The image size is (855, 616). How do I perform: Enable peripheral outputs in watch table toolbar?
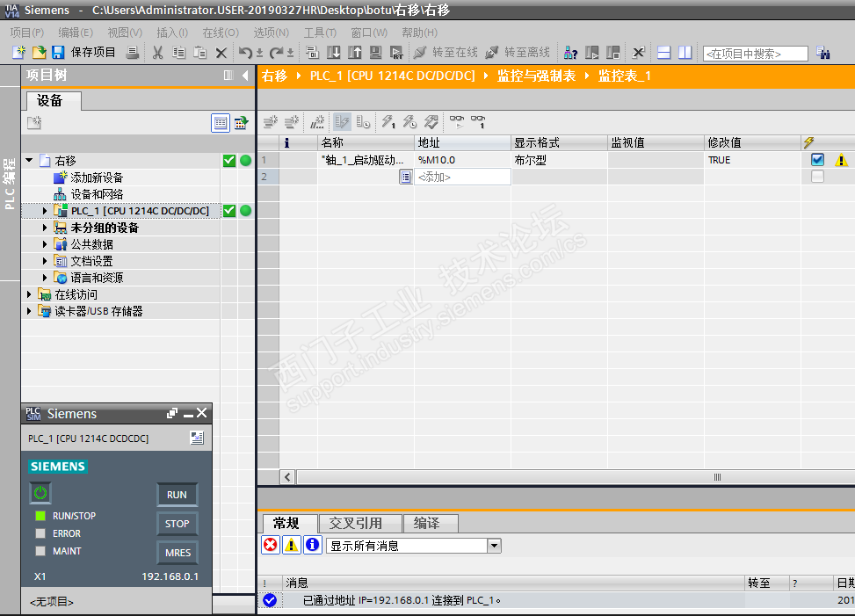431,121
